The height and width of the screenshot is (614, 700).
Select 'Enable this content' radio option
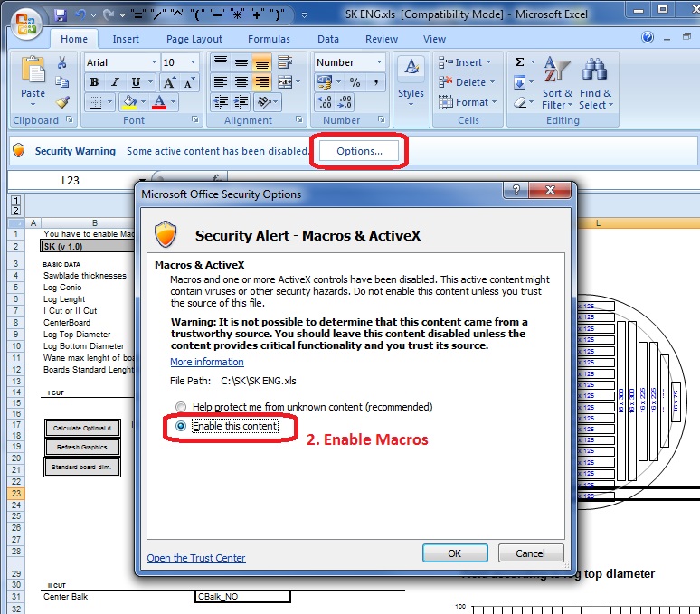(x=181, y=426)
